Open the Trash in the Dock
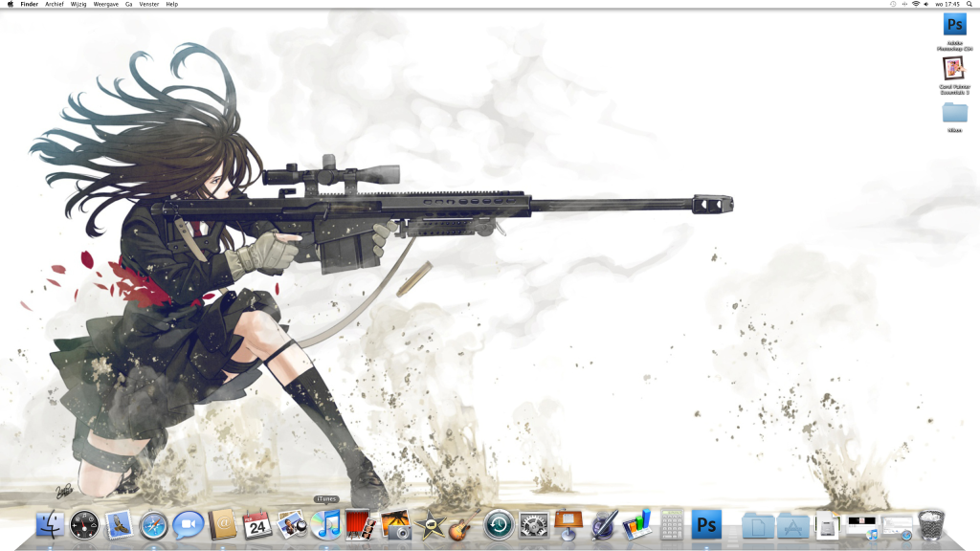 (931, 525)
